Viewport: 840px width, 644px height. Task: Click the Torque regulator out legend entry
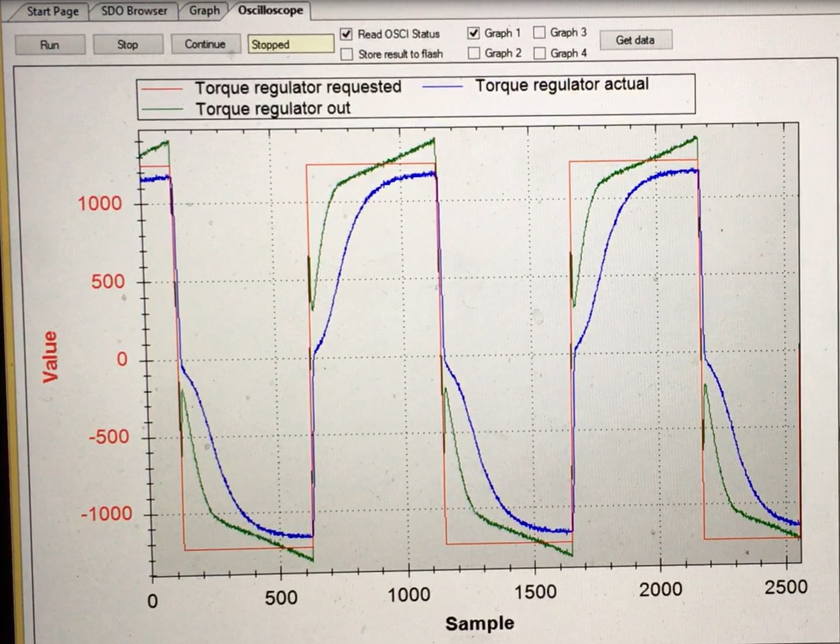[x=272, y=109]
